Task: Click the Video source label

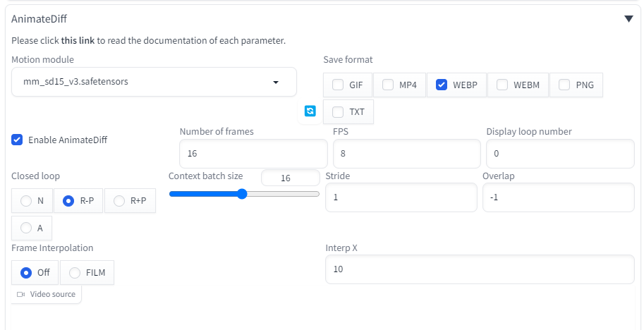Action: tap(47, 294)
